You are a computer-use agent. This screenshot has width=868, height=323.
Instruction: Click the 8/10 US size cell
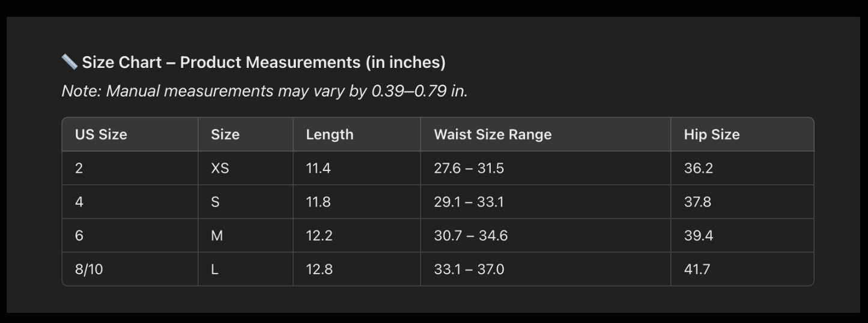89,270
